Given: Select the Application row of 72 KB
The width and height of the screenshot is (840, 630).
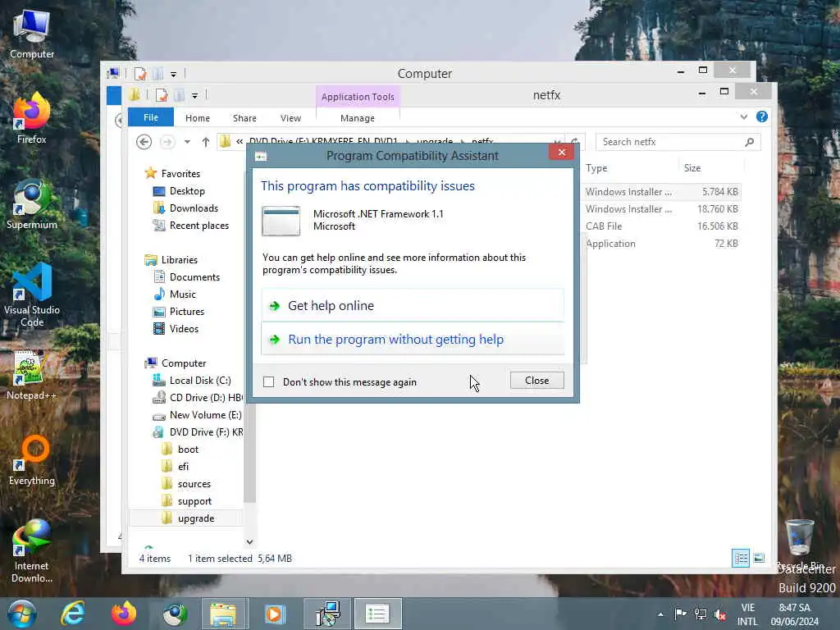Looking at the screenshot, I should click(x=662, y=243).
